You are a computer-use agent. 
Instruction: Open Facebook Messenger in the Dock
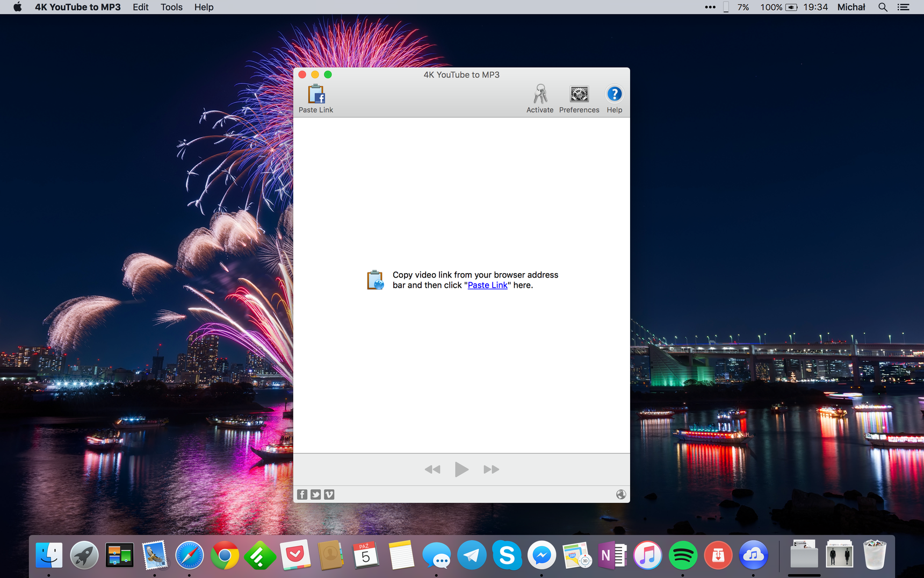pos(542,555)
